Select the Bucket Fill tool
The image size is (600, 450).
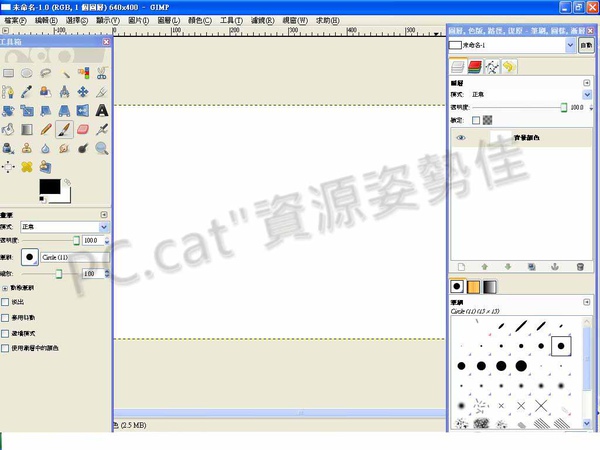(8, 130)
